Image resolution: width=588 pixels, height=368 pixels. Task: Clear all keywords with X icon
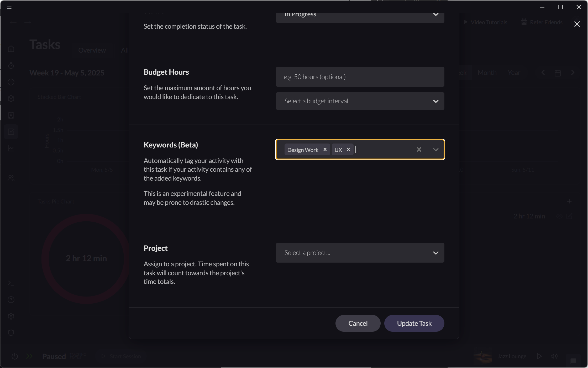pos(419,150)
